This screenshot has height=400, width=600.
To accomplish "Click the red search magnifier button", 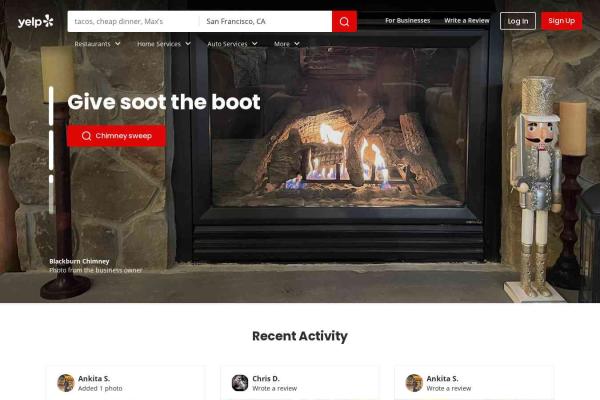I will pyautogui.click(x=344, y=21).
